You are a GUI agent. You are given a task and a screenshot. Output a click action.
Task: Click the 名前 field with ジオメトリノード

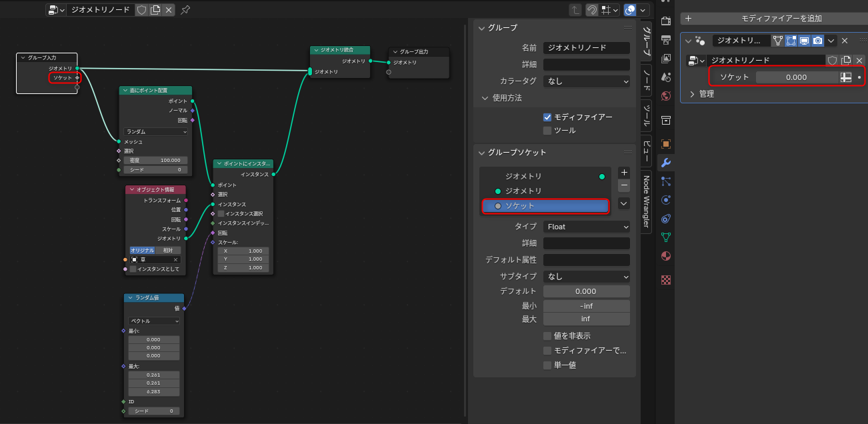coord(586,48)
